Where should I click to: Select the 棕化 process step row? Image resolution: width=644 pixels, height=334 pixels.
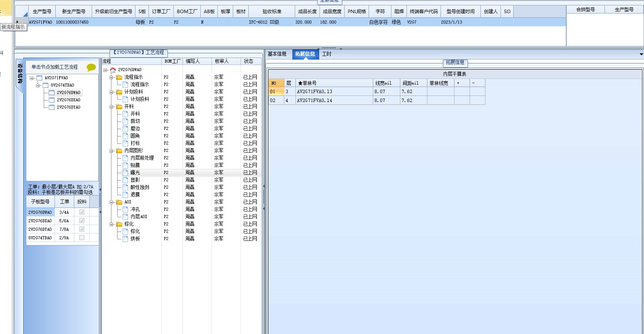pos(182,232)
